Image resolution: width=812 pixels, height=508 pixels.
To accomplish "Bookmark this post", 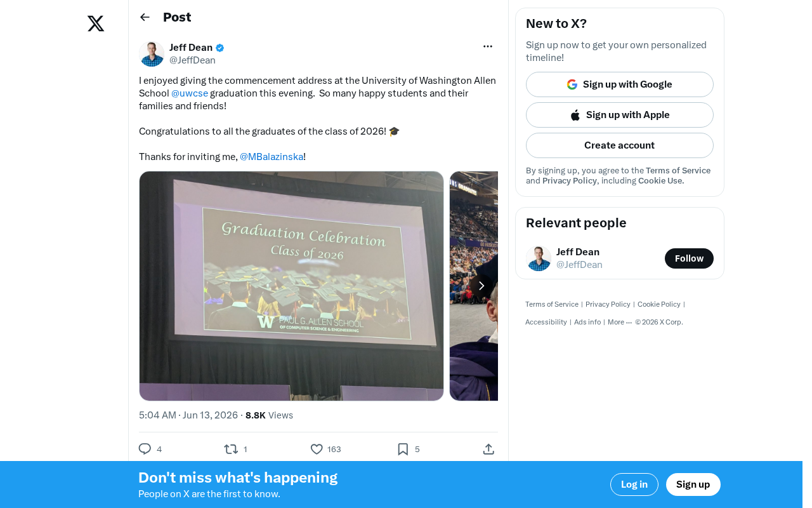I will [403, 449].
